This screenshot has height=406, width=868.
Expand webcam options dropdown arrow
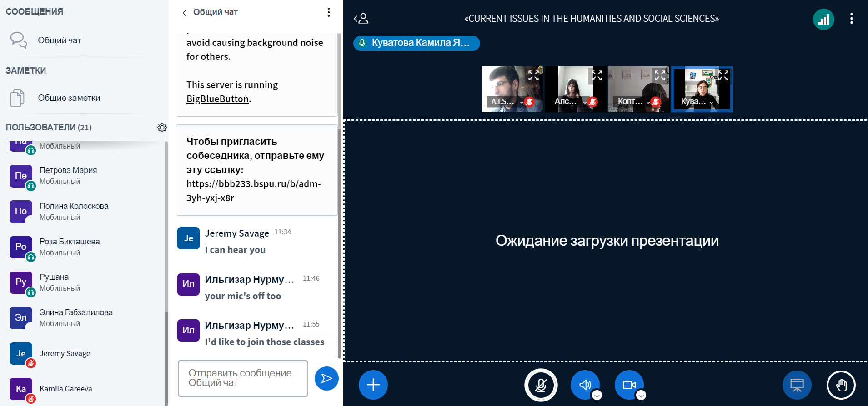click(x=641, y=395)
